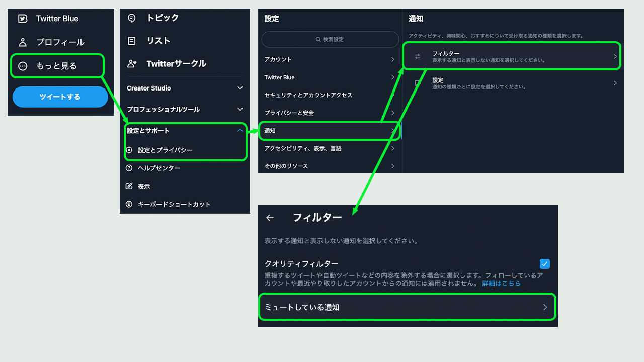Open Twitter Blue in sidebar

[57, 19]
